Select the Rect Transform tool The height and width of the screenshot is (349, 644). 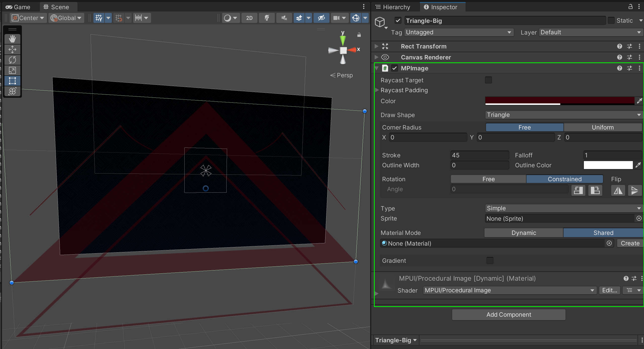click(x=12, y=81)
